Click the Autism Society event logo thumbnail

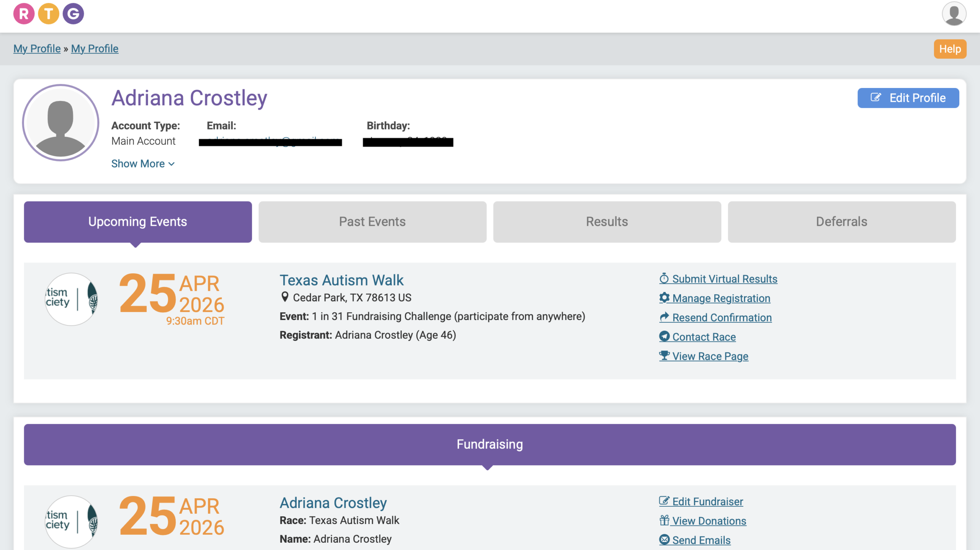point(70,299)
